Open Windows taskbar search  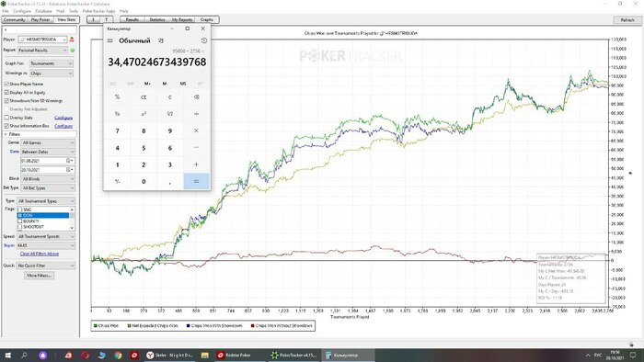[24, 355]
